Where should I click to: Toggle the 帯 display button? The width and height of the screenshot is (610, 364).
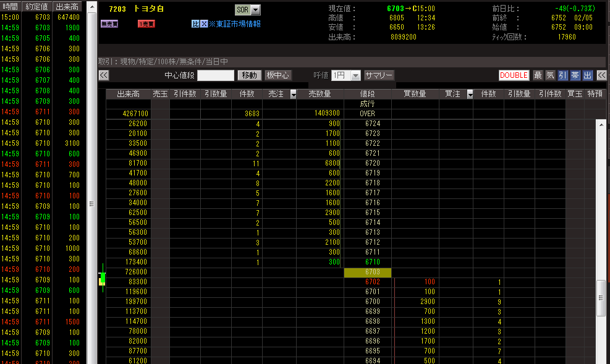(575, 75)
